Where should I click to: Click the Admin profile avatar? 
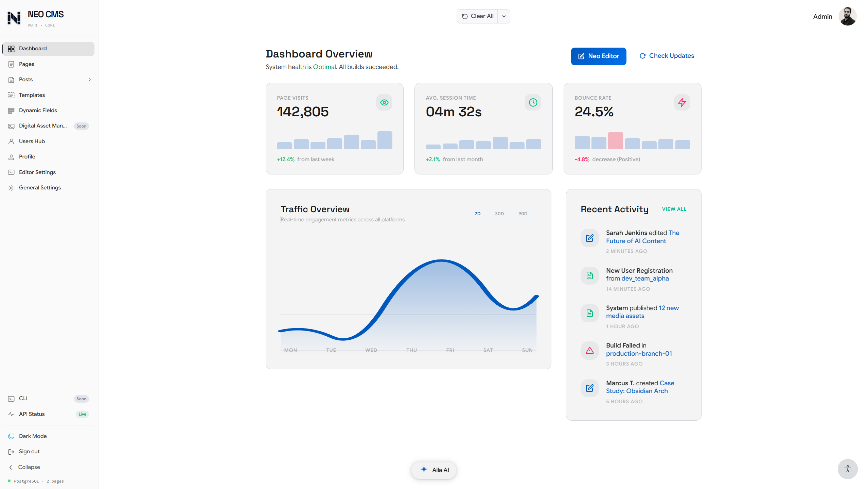tap(847, 16)
